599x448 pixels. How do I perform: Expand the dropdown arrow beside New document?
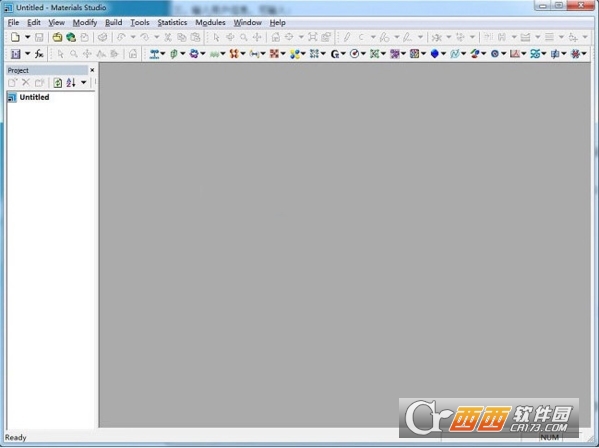pos(28,37)
